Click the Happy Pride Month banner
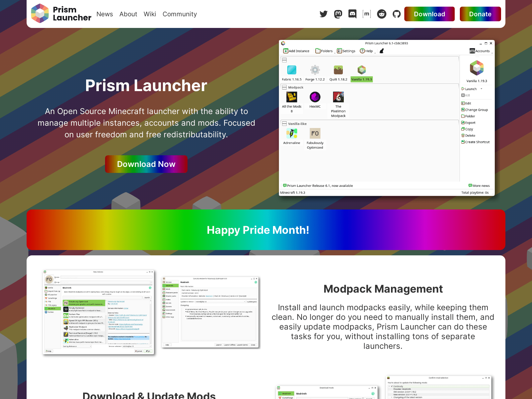 pos(266,230)
